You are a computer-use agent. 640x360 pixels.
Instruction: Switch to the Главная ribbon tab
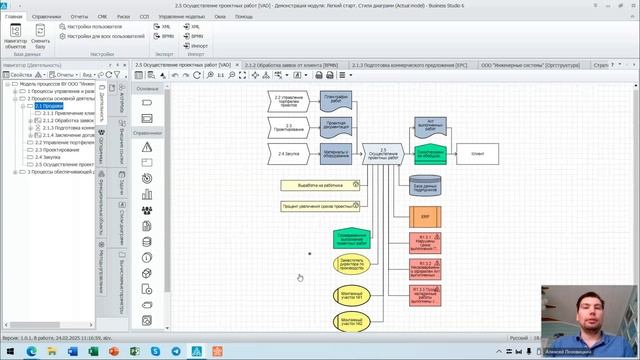(13, 17)
